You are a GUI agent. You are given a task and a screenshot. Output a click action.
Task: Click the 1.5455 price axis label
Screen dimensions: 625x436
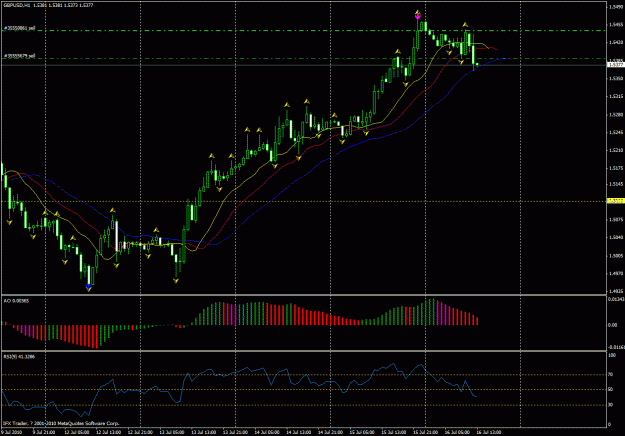pos(616,24)
